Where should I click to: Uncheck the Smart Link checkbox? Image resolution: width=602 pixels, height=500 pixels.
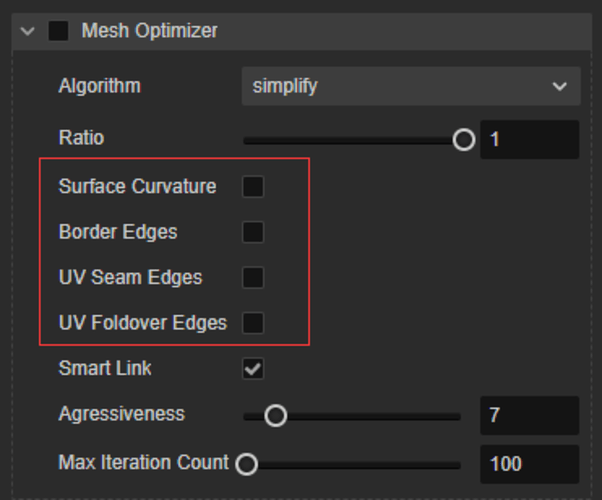tap(254, 369)
